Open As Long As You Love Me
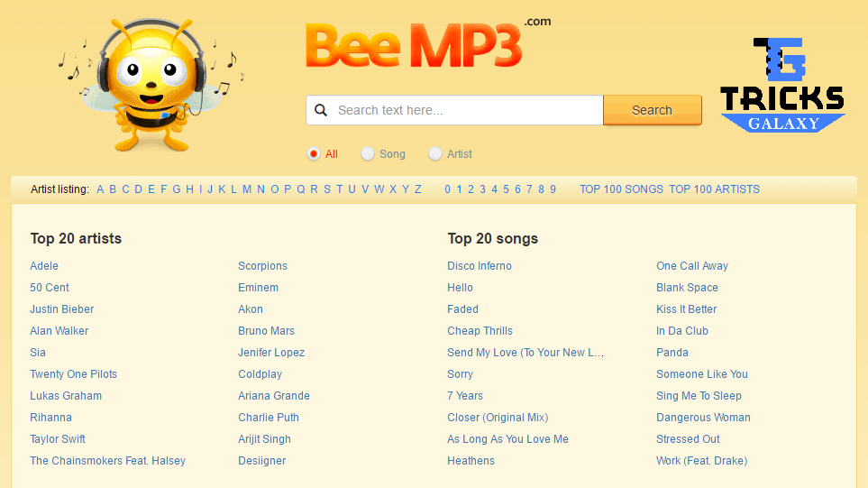The image size is (868, 488). click(x=507, y=438)
